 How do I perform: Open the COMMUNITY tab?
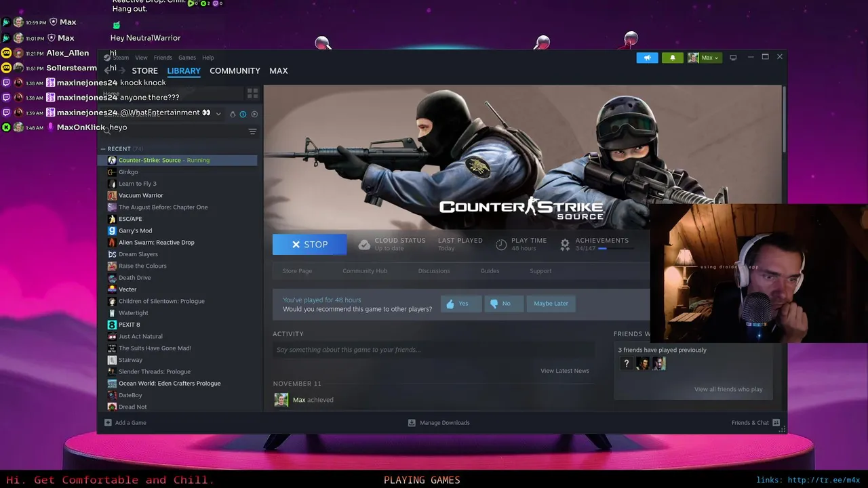pos(235,70)
